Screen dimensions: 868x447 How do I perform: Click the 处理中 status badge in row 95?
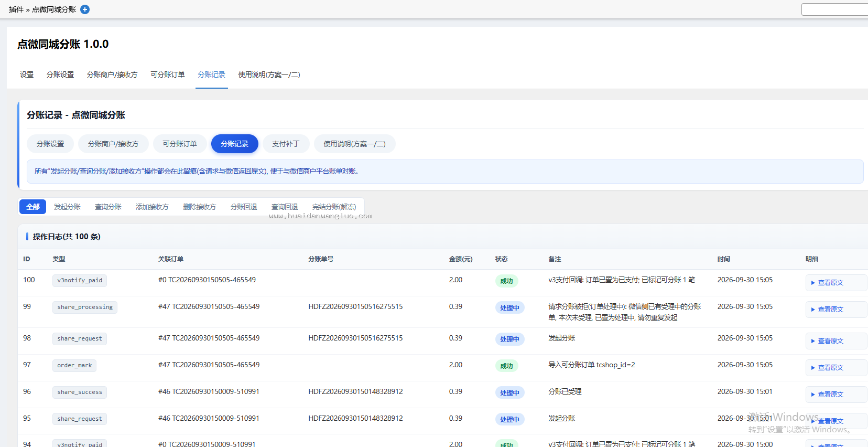coord(509,420)
